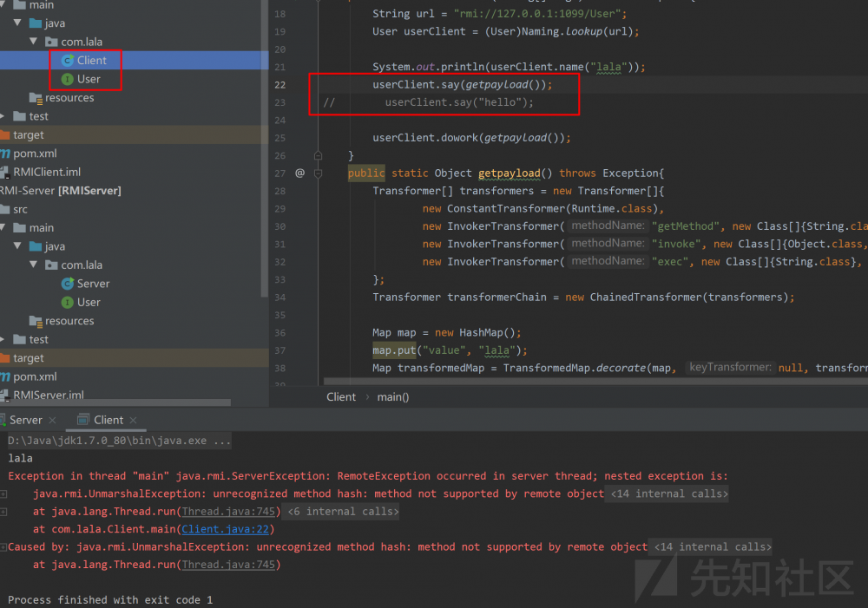Click the @ gutter marker on line 27
Viewport: 868px width, 608px height.
coord(299,173)
